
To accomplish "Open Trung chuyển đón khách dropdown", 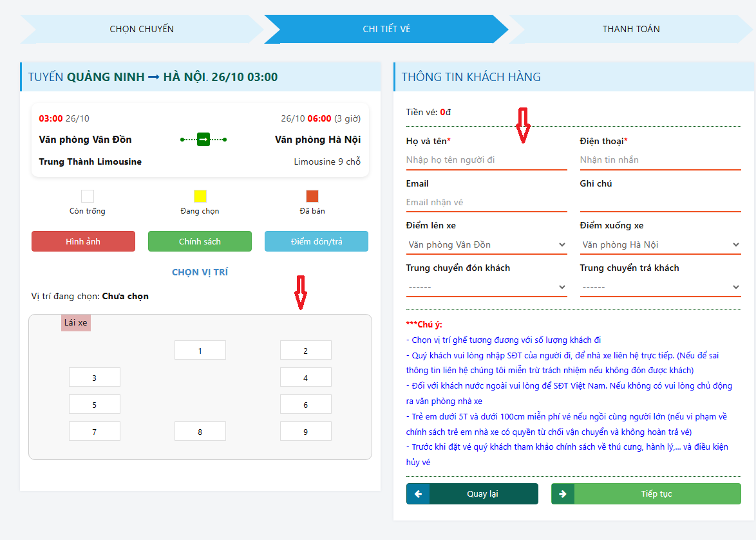I will point(486,287).
